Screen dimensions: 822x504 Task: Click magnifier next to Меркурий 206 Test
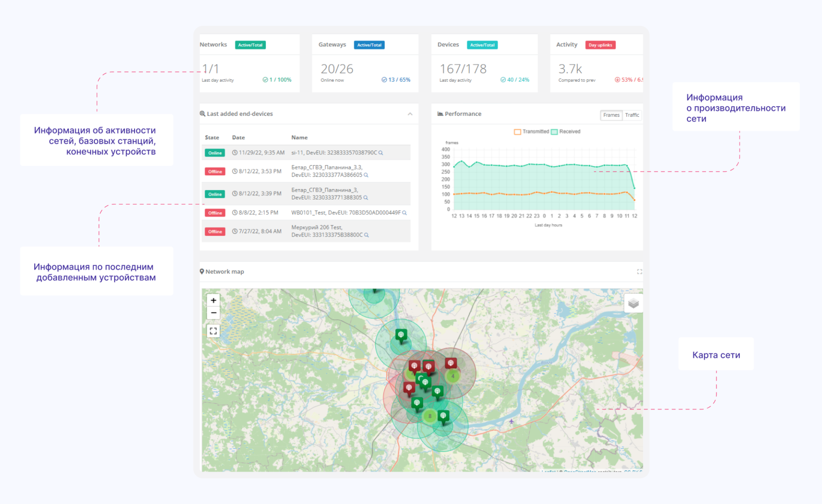366,235
